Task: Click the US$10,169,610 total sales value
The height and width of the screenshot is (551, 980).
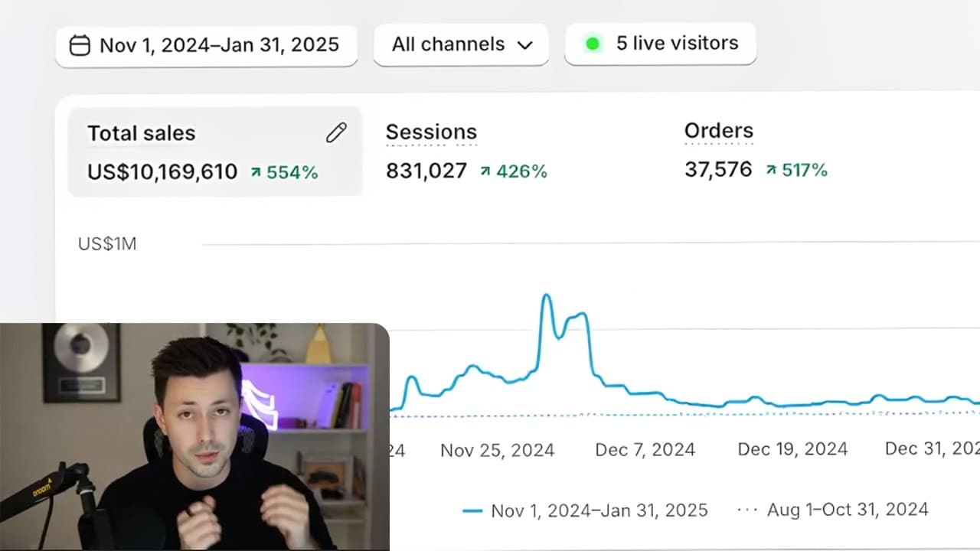Action: click(162, 172)
